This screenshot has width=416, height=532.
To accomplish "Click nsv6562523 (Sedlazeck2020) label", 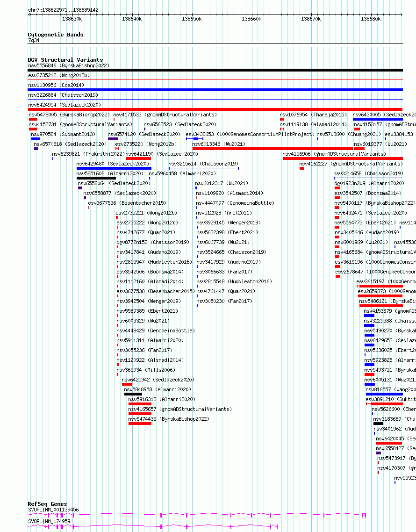I will tap(180, 124).
